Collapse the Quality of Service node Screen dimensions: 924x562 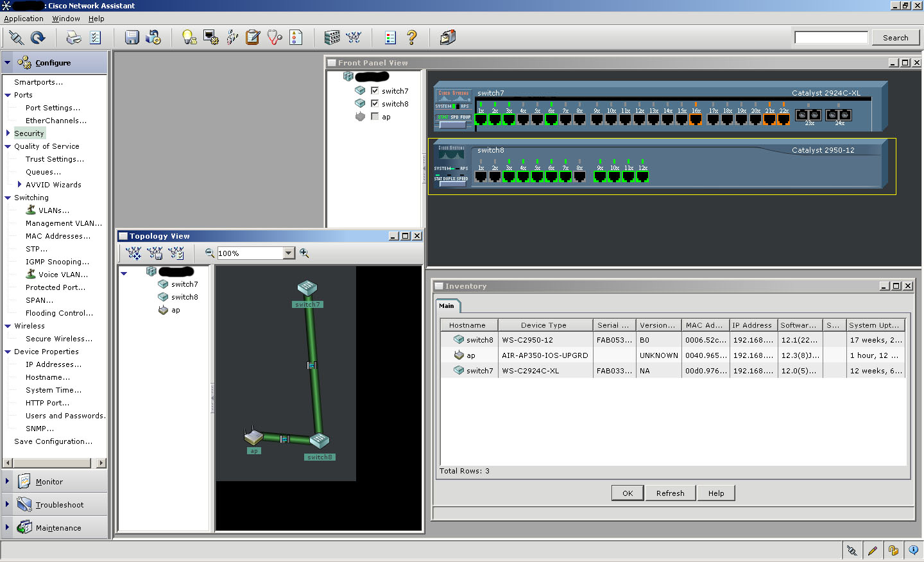8,146
